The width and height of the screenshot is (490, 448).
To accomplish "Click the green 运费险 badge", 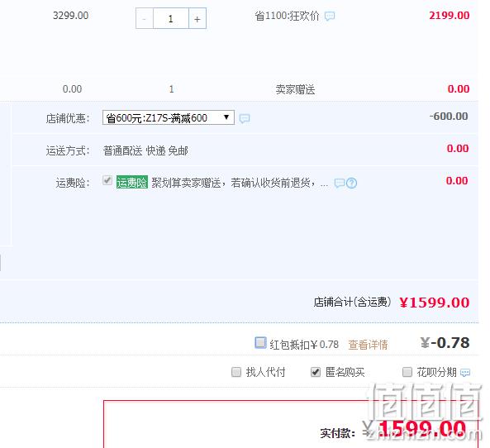I will pyautogui.click(x=132, y=183).
